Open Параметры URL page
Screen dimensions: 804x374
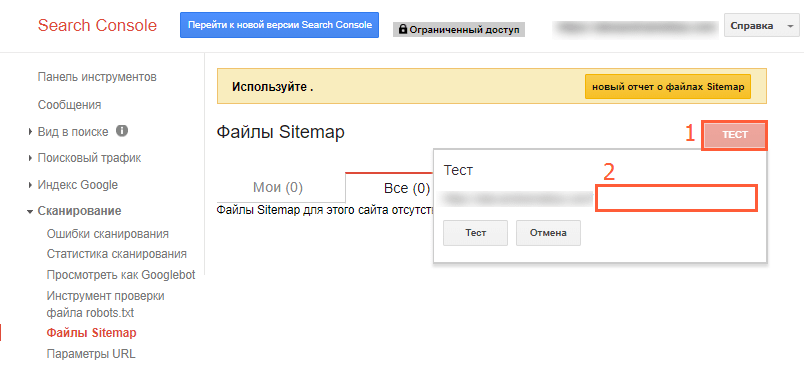(x=91, y=354)
